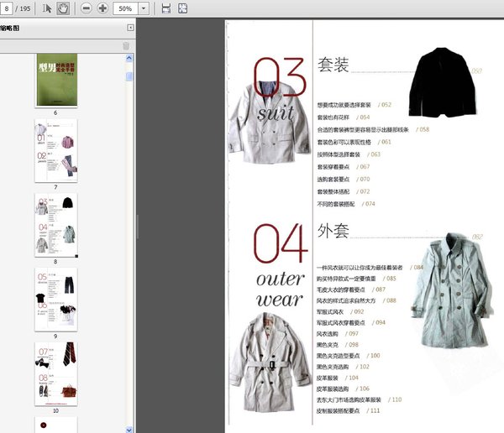Click the word outer on the page
Viewport: 504px width, 433px height.
[281, 279]
